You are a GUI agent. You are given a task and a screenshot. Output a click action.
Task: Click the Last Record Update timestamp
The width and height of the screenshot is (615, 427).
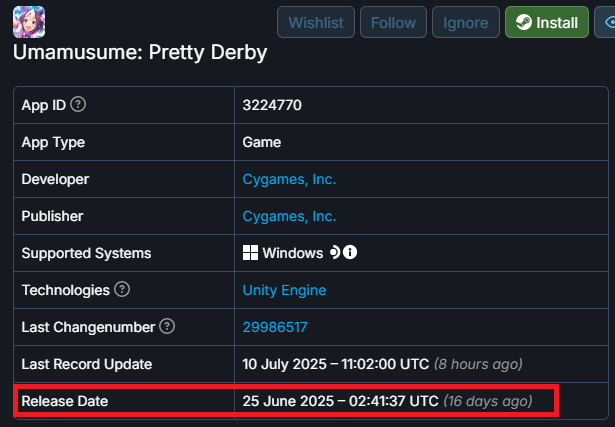336,364
